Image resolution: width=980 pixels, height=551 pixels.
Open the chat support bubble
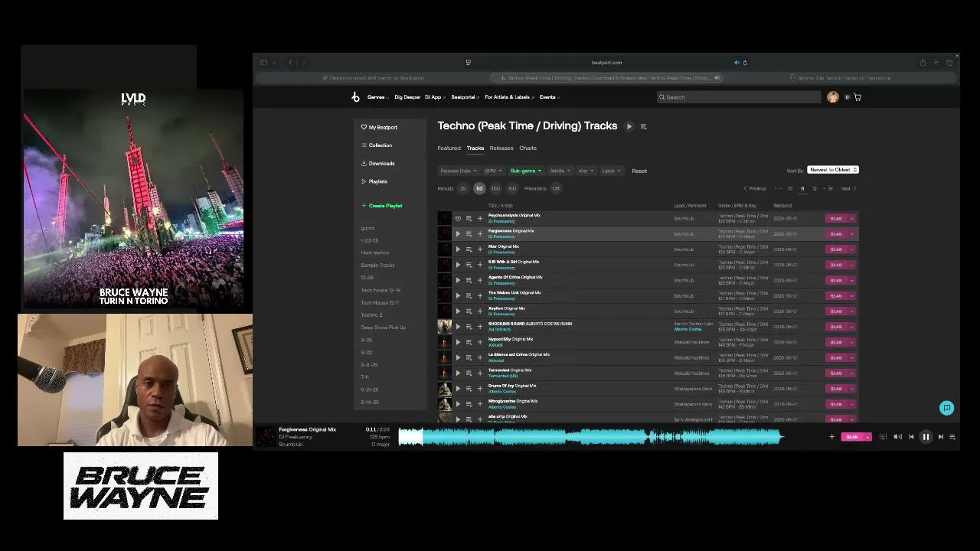click(947, 408)
